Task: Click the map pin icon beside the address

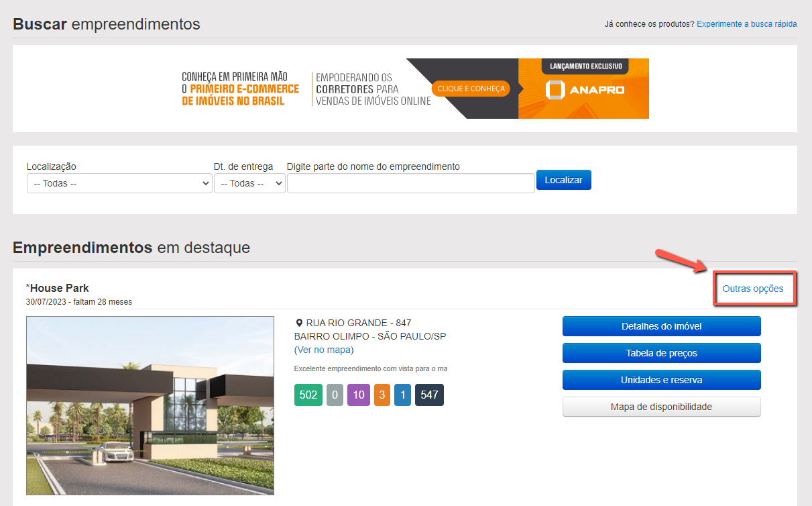Action: [299, 323]
